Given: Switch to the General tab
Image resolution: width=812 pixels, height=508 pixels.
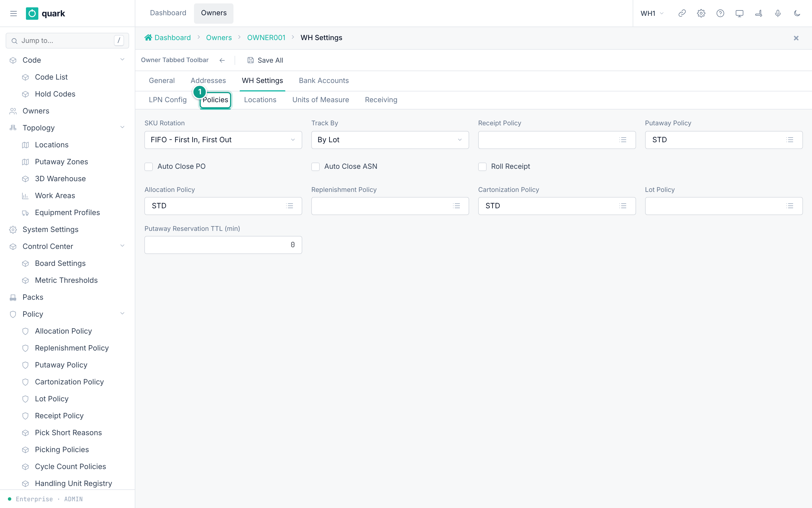Looking at the screenshot, I should pos(162,81).
